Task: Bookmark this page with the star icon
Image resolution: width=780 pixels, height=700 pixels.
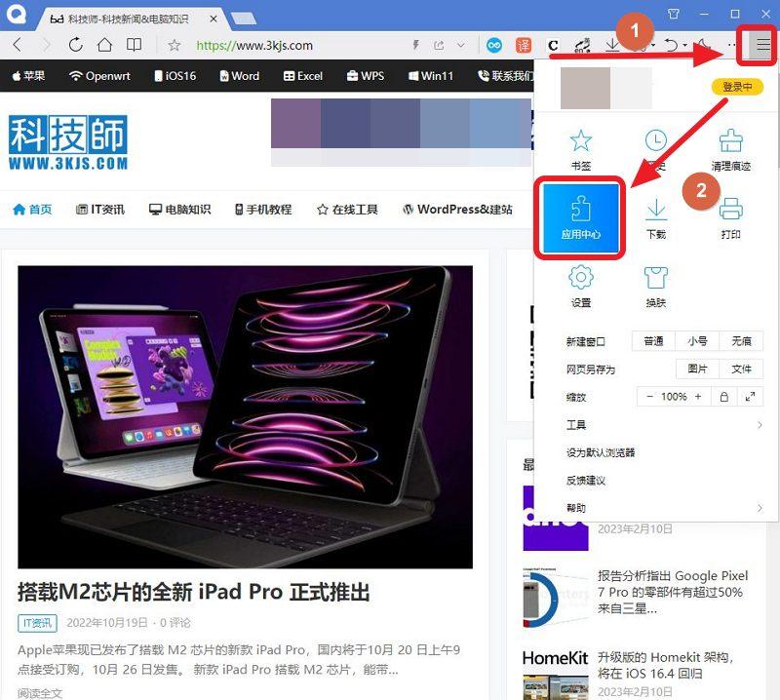Action: click(x=175, y=45)
